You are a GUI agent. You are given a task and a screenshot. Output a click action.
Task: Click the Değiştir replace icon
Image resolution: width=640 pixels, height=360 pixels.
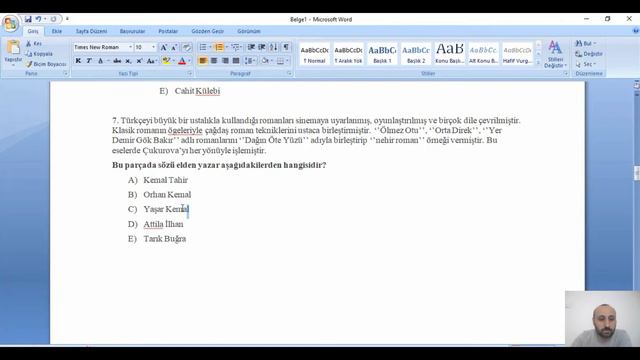click(x=578, y=54)
